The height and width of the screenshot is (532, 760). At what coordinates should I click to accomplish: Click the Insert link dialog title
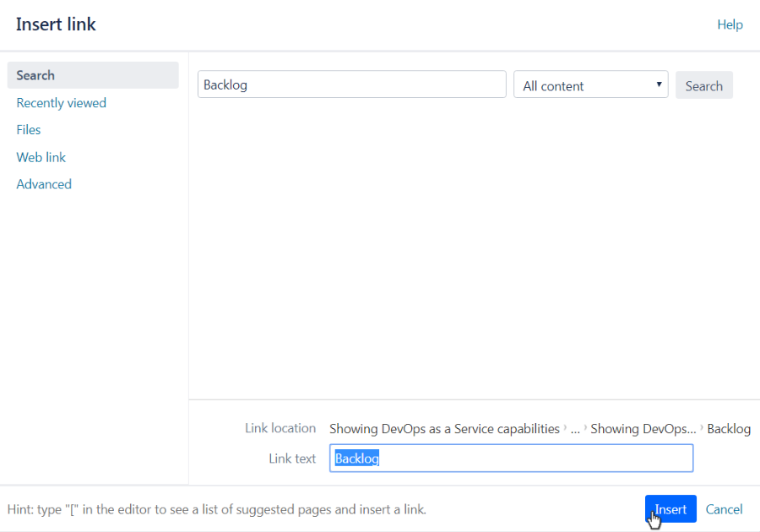pyautogui.click(x=56, y=24)
